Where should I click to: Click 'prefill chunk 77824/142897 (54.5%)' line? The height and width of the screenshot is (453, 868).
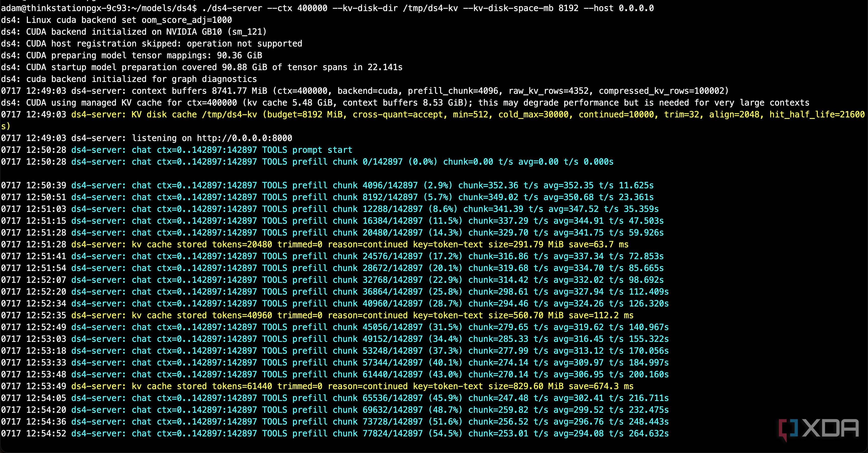click(335, 433)
